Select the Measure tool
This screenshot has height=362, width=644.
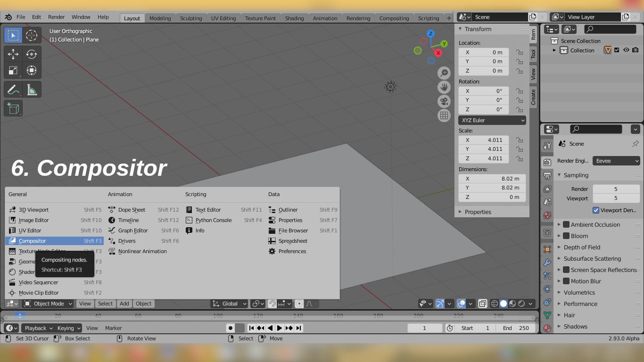(x=32, y=90)
